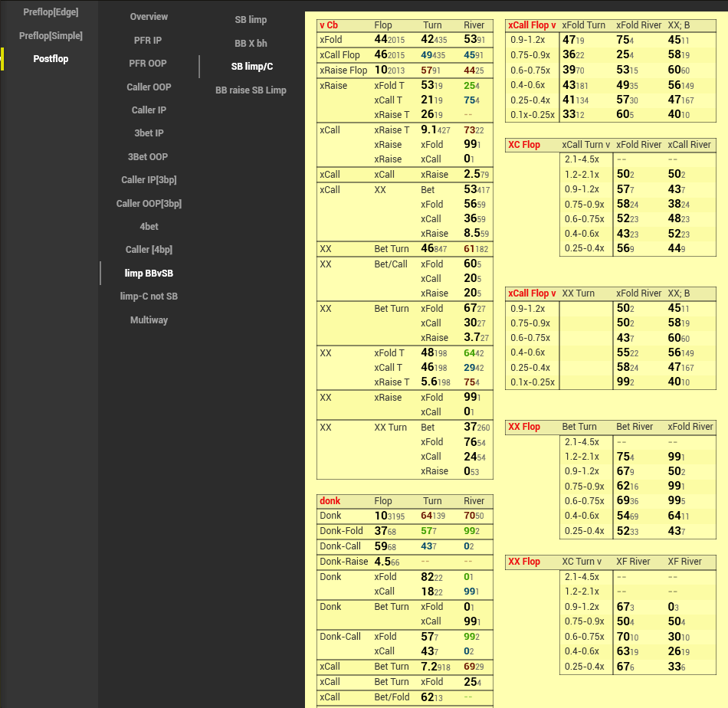Viewport: 728px width, 708px height.
Task: Select the 4bet menu item
Action: [x=149, y=227]
